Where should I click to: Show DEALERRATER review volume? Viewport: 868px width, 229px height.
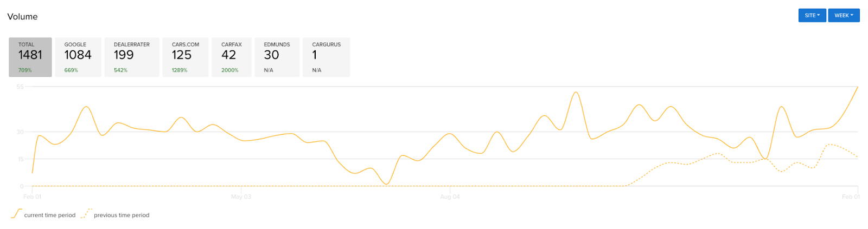(131, 57)
